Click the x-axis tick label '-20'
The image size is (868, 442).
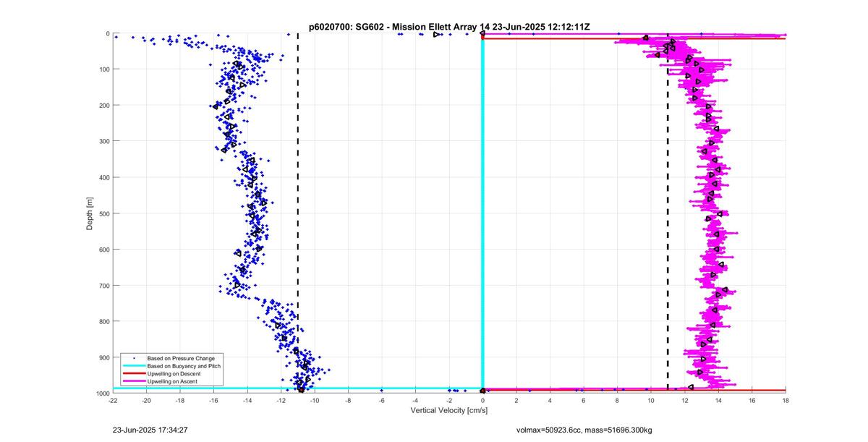coord(147,400)
